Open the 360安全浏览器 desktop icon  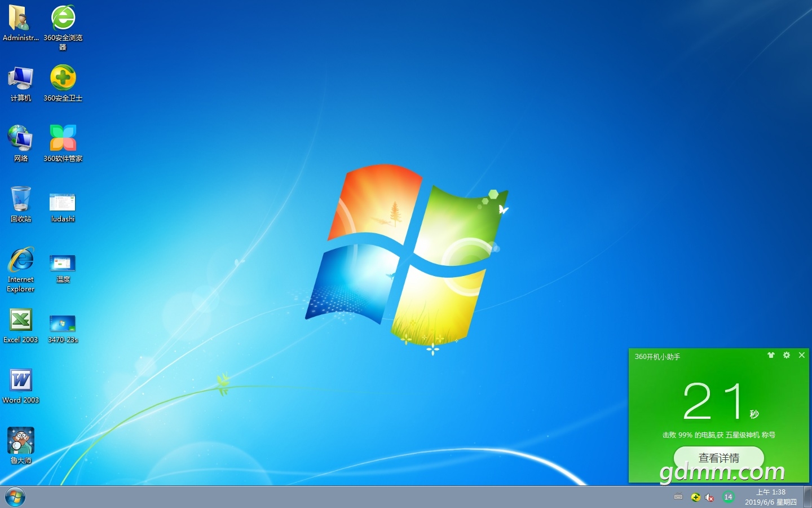(63, 19)
